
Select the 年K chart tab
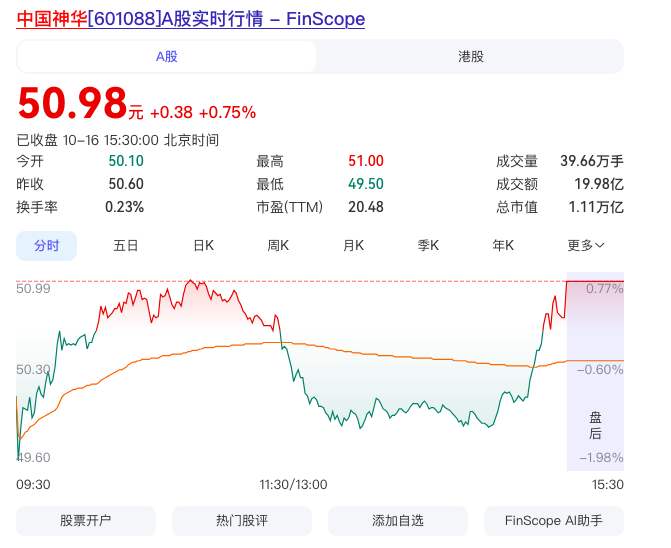pyautogui.click(x=503, y=246)
